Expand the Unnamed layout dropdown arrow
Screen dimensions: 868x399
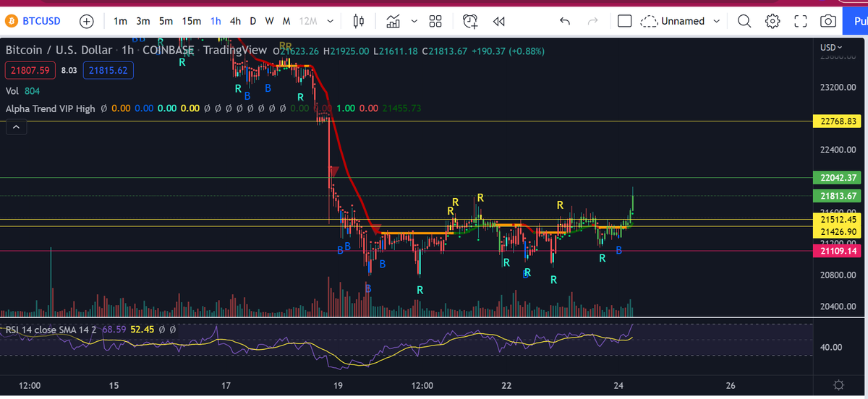coord(717,21)
